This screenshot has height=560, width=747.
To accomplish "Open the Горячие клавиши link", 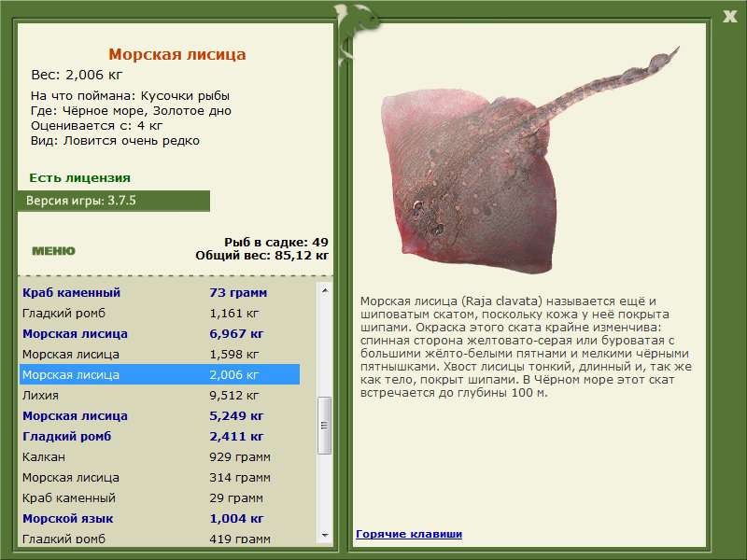I will [409, 534].
